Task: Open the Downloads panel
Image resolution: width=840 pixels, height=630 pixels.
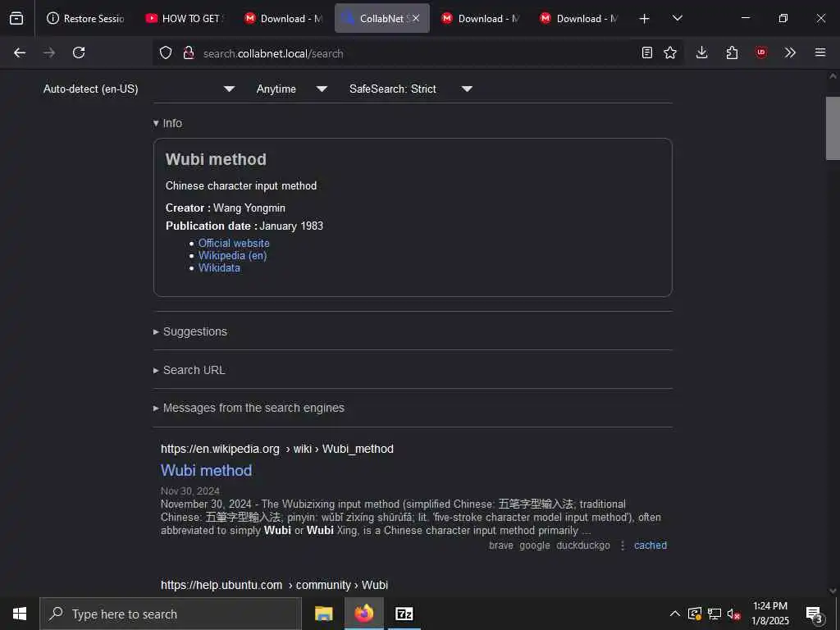Action: pos(702,52)
